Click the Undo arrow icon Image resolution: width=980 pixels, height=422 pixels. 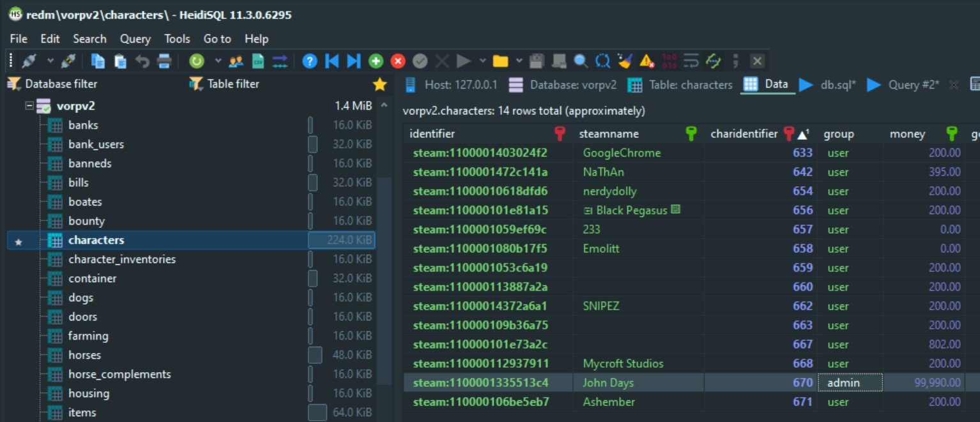click(142, 61)
